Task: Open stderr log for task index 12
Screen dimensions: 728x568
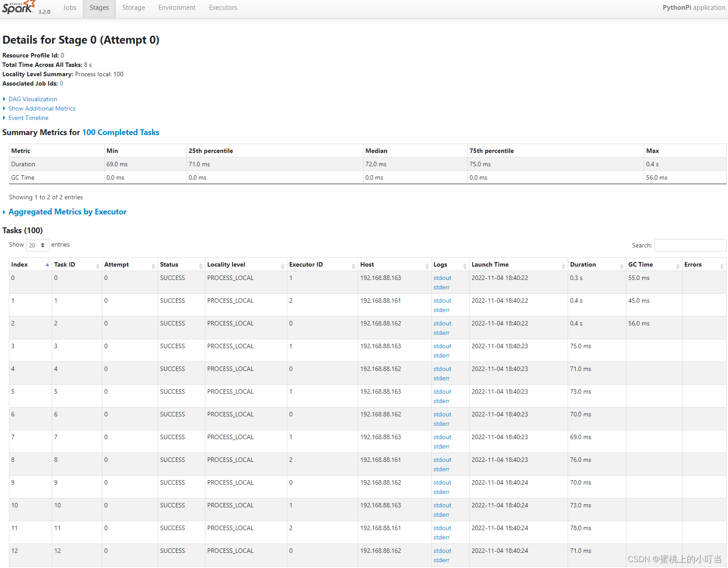Action: click(442, 560)
